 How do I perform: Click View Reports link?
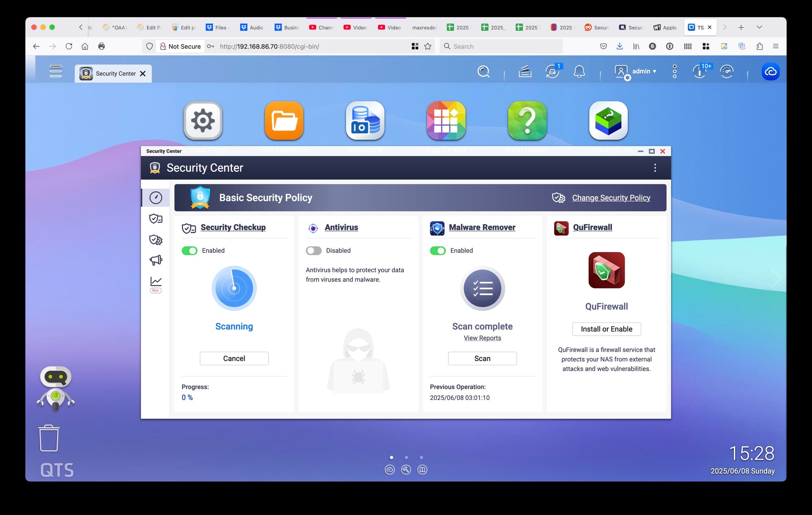pos(482,338)
